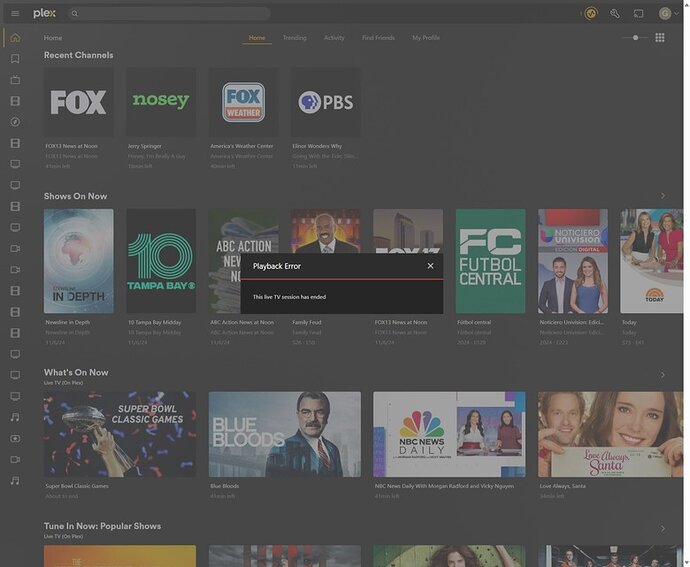The width and height of the screenshot is (690, 567).
Task: Open the Futbol Central poster
Action: click(x=490, y=261)
